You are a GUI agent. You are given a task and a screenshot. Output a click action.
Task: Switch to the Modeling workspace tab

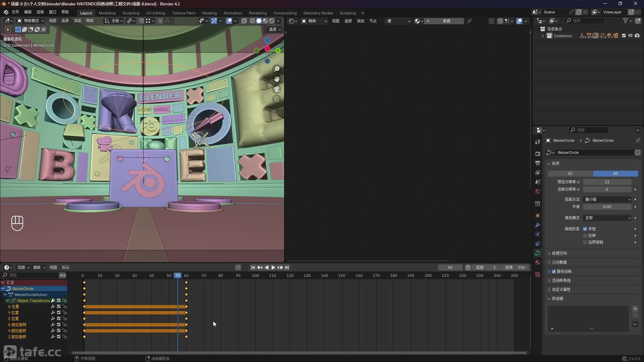coord(107,13)
